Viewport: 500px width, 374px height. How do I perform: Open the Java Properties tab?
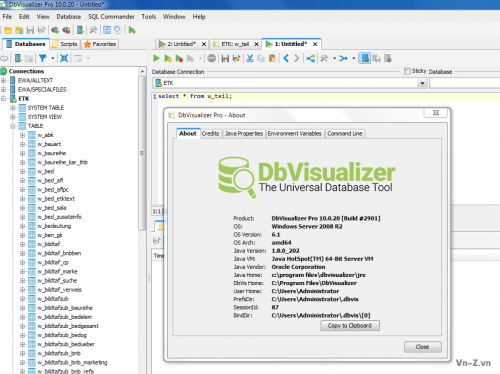point(244,134)
